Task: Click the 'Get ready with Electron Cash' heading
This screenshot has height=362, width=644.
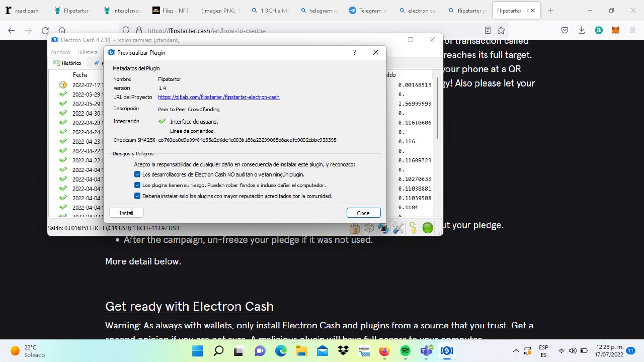Action: (189, 306)
